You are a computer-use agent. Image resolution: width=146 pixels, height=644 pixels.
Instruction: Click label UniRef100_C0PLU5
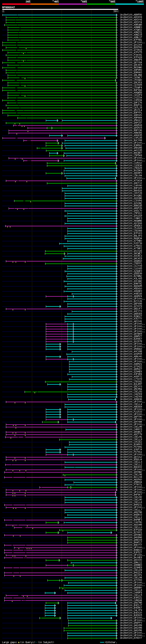[131, 138]
